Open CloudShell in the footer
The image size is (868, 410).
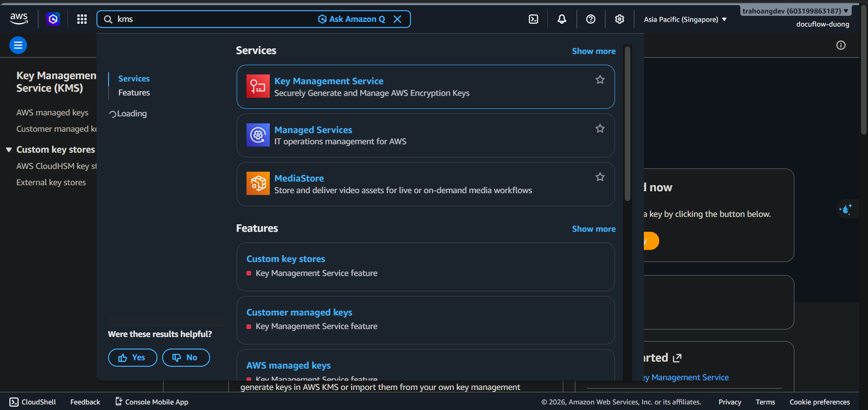[33, 402]
